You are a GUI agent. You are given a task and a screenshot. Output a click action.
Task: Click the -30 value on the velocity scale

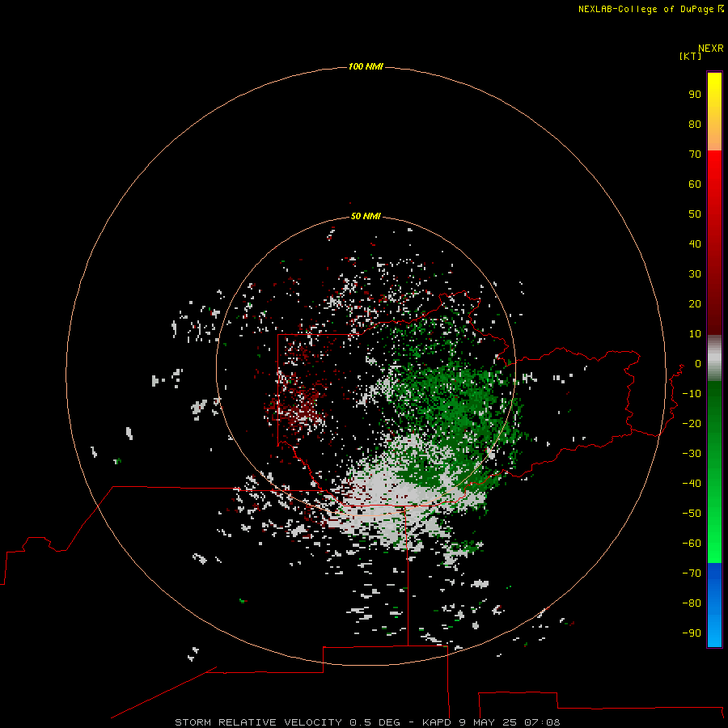[x=692, y=454]
